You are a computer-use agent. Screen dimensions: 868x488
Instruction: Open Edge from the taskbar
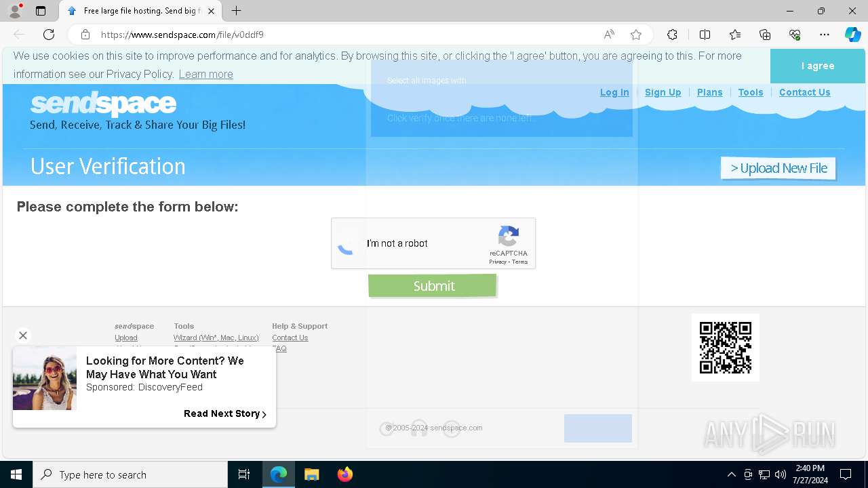pos(279,474)
